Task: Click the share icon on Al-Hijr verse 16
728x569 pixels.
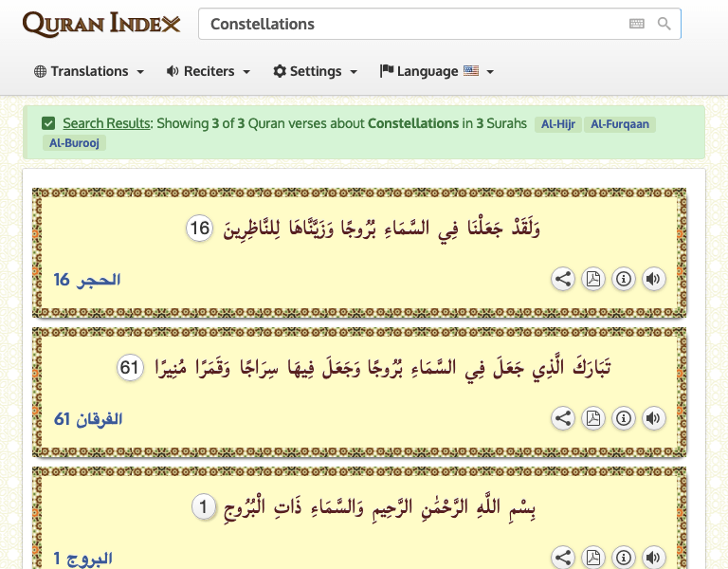Action: tap(563, 279)
